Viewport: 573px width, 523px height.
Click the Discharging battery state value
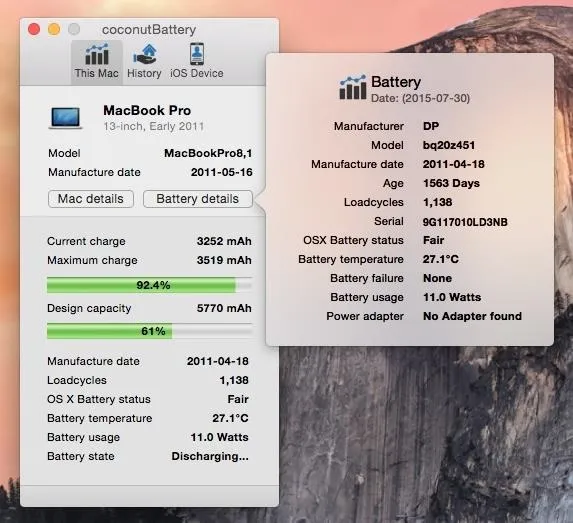pos(210,456)
